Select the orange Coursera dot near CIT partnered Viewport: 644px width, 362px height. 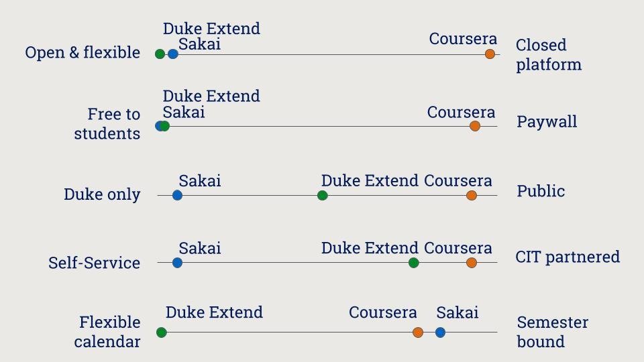point(472,263)
